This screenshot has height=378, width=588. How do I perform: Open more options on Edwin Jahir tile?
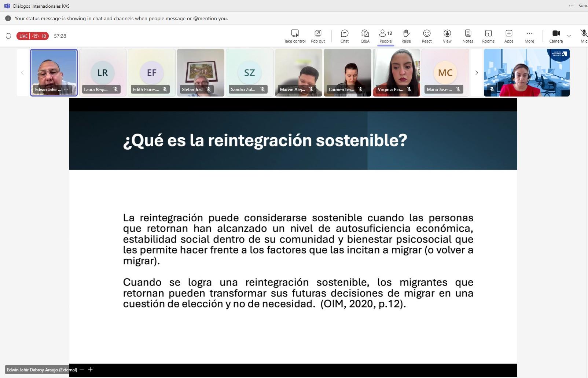click(x=66, y=89)
